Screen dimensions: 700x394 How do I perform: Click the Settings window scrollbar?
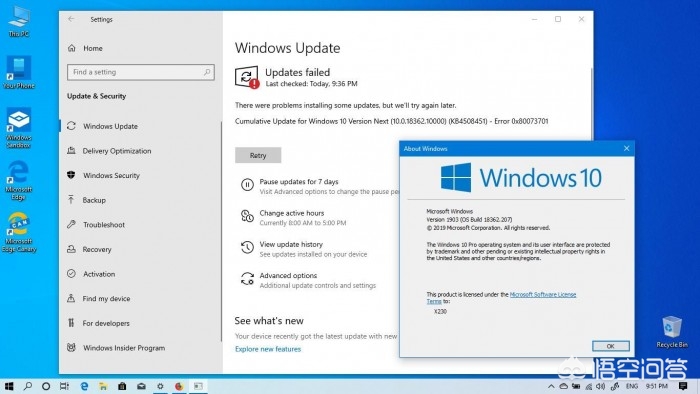coord(592,103)
